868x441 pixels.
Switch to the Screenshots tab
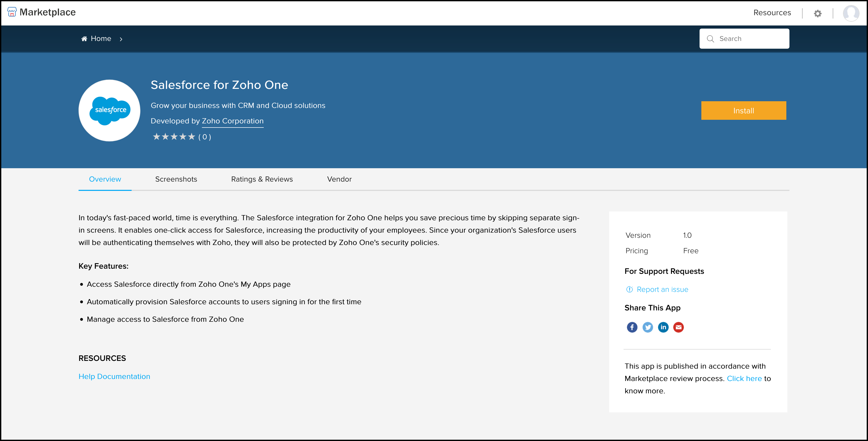tap(176, 179)
